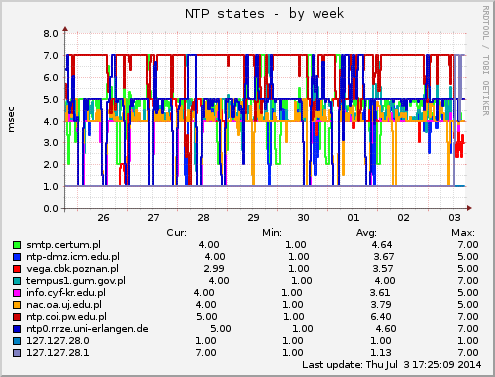This screenshot has height=377, width=495.
Task: Select the nac.oa.uj.edu.pl legend label
Action: (64, 305)
